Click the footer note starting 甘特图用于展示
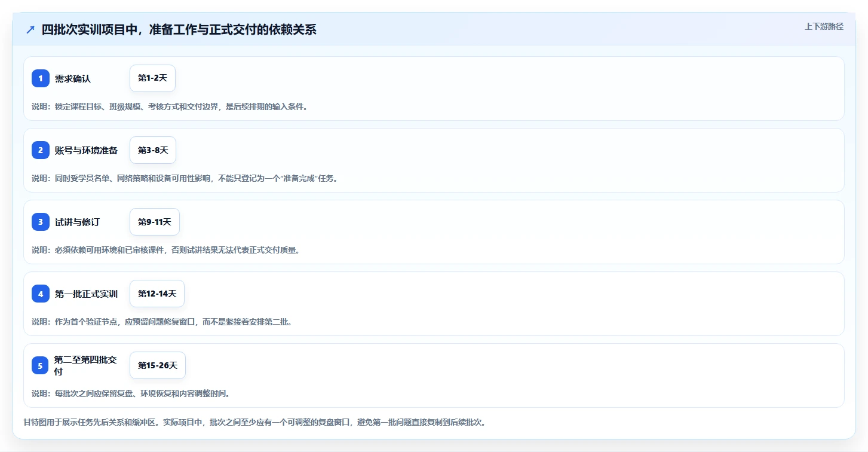This screenshot has width=868, height=452. coord(254,422)
